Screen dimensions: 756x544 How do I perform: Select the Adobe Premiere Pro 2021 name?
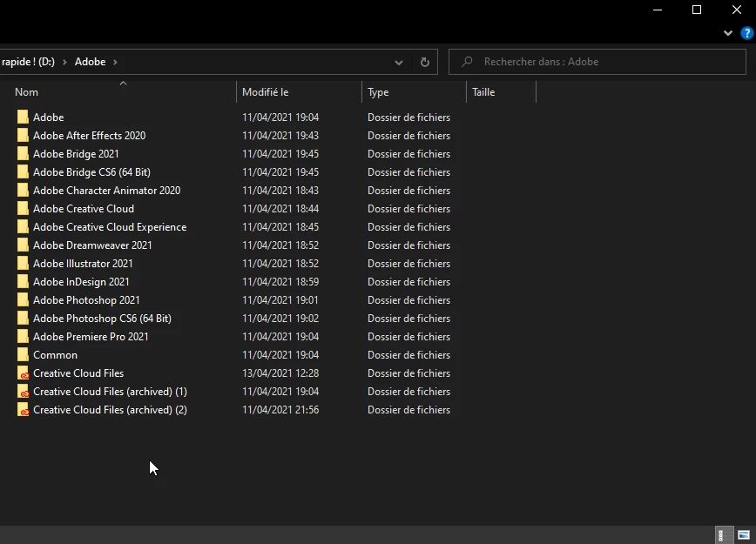(91, 337)
